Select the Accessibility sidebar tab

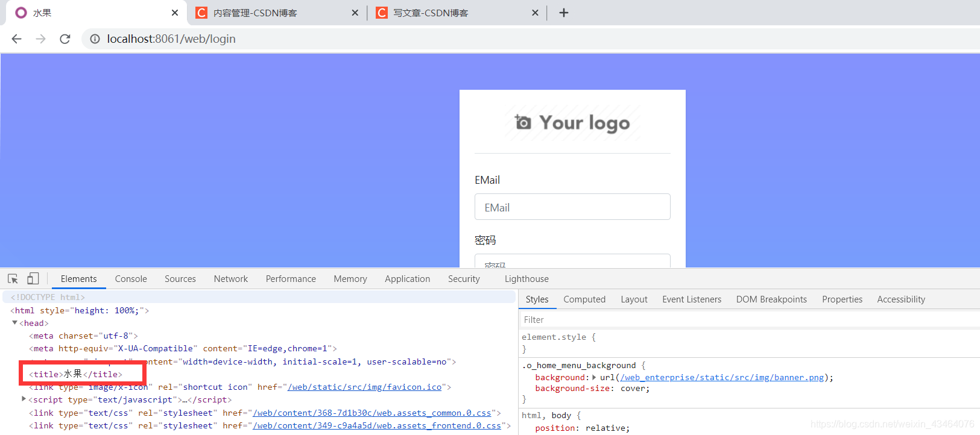901,299
